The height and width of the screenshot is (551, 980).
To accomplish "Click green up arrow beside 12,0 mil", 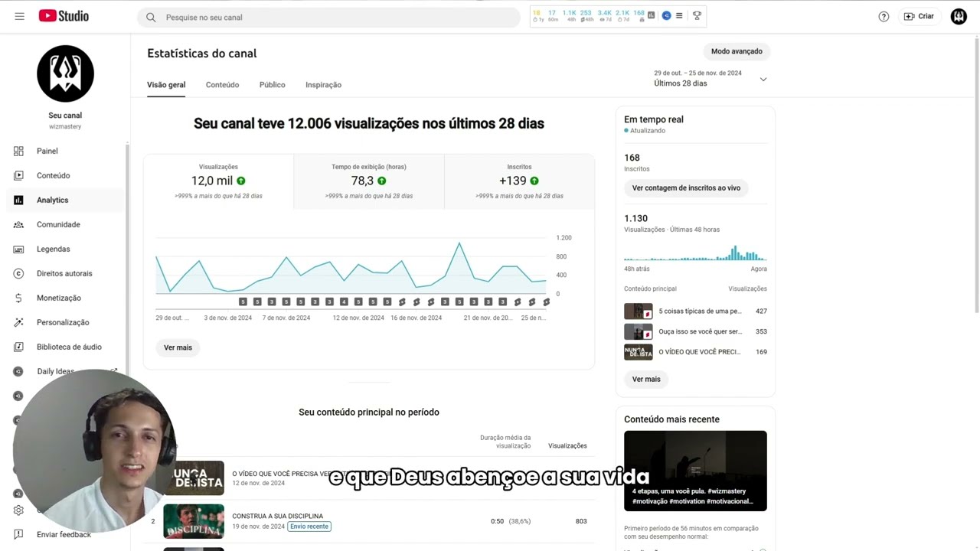I will click(x=241, y=181).
